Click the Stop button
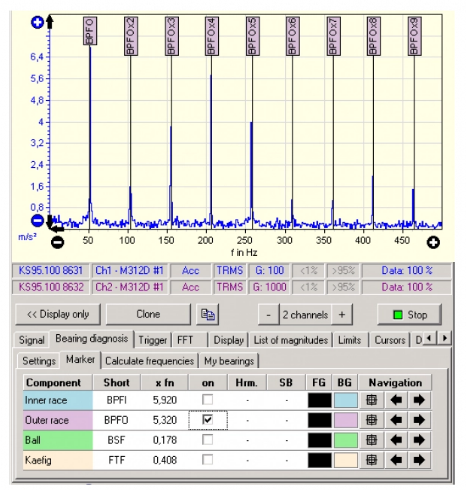Image resolution: width=466 pixels, height=490 pixels. click(410, 314)
